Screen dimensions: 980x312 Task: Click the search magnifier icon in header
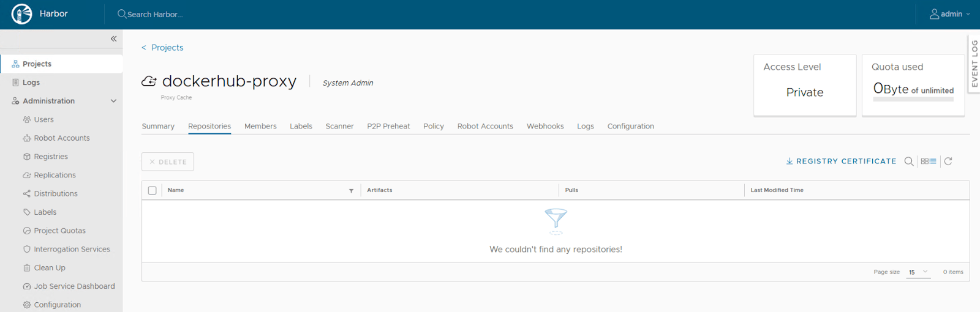tap(122, 13)
